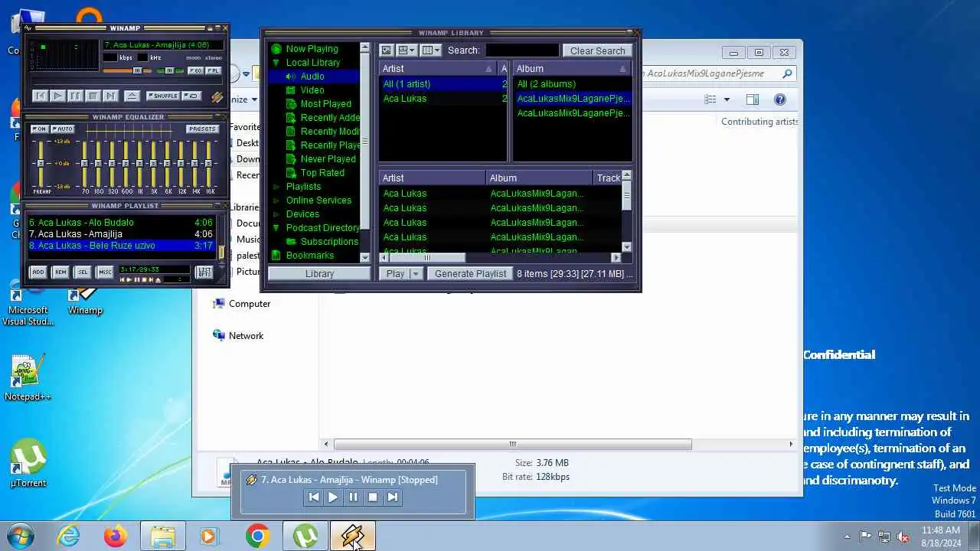Screen dimensions: 980x551
Task: Open the playlist REM menu
Action: pos(60,272)
